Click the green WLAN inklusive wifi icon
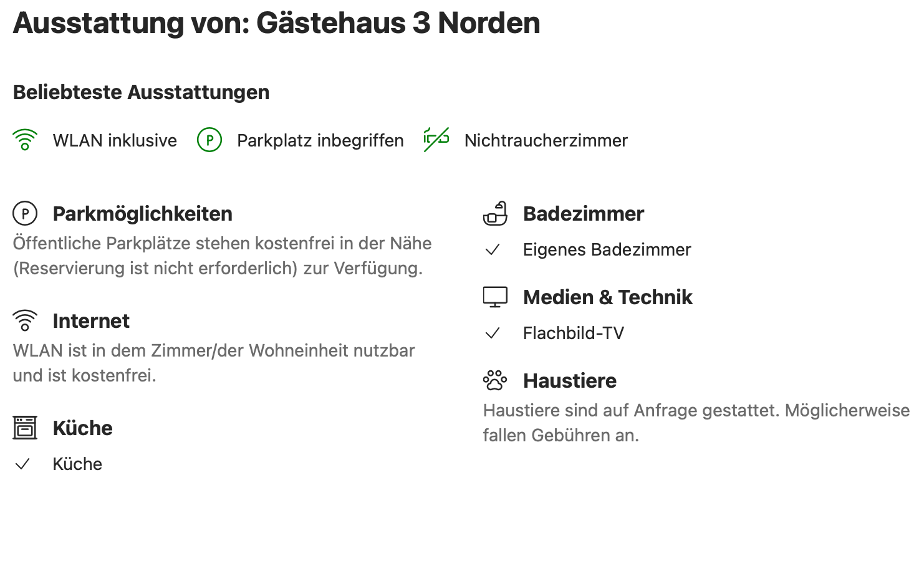The height and width of the screenshot is (566, 924). tap(25, 140)
